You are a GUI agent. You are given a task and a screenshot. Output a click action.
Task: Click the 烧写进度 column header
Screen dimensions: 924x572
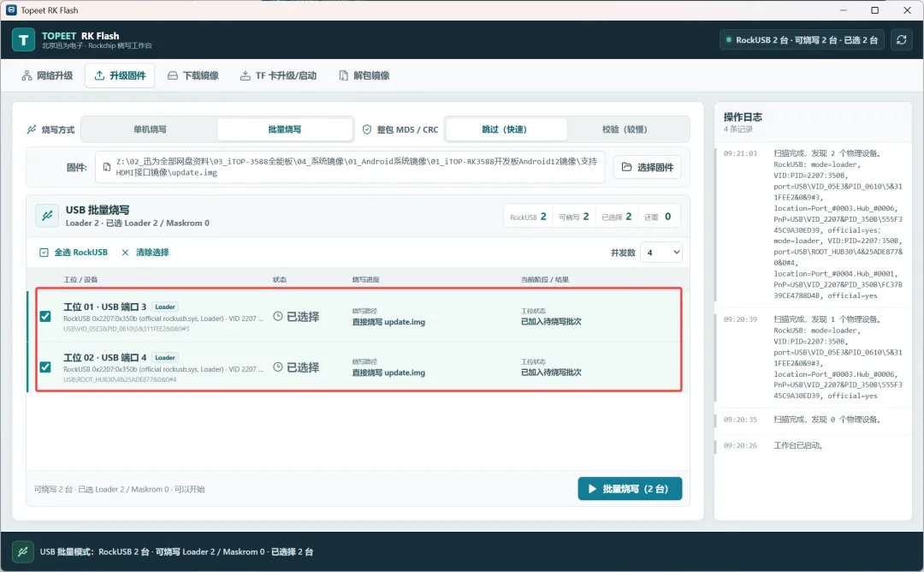pyautogui.click(x=366, y=279)
